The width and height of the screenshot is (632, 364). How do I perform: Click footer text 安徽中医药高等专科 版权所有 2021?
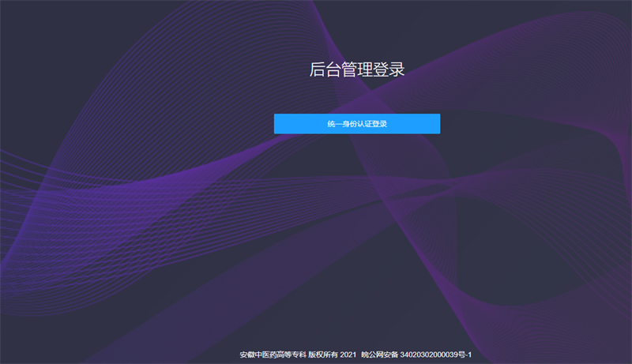click(298, 355)
